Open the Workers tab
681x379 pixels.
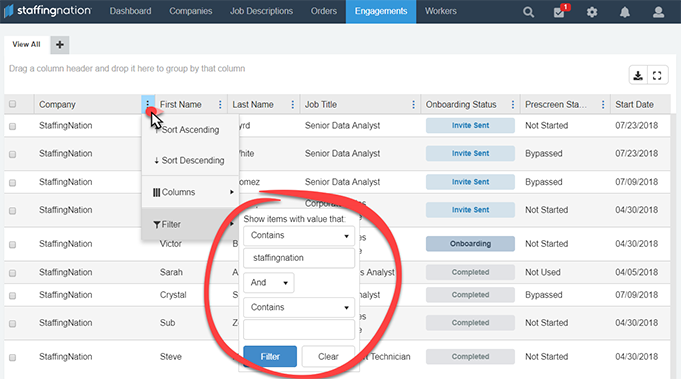[x=440, y=11]
